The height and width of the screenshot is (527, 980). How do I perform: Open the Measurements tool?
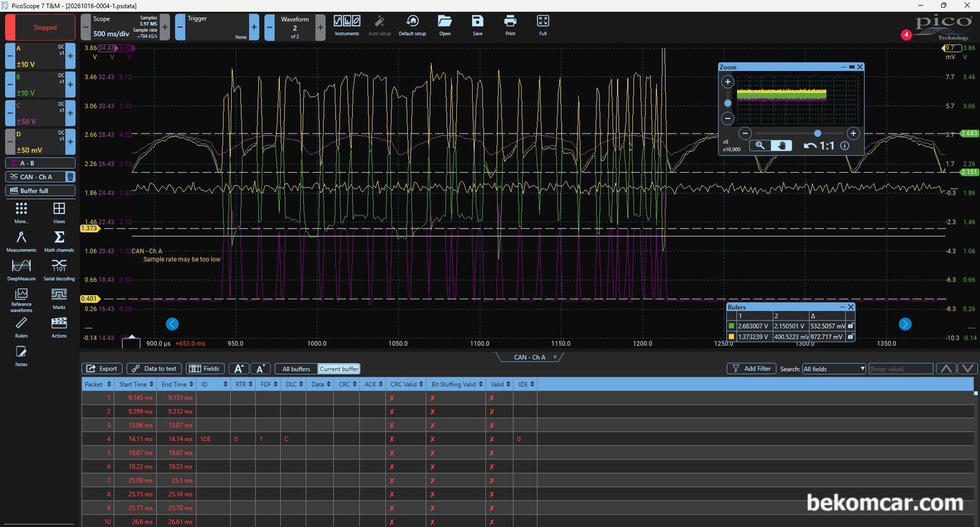[21, 242]
